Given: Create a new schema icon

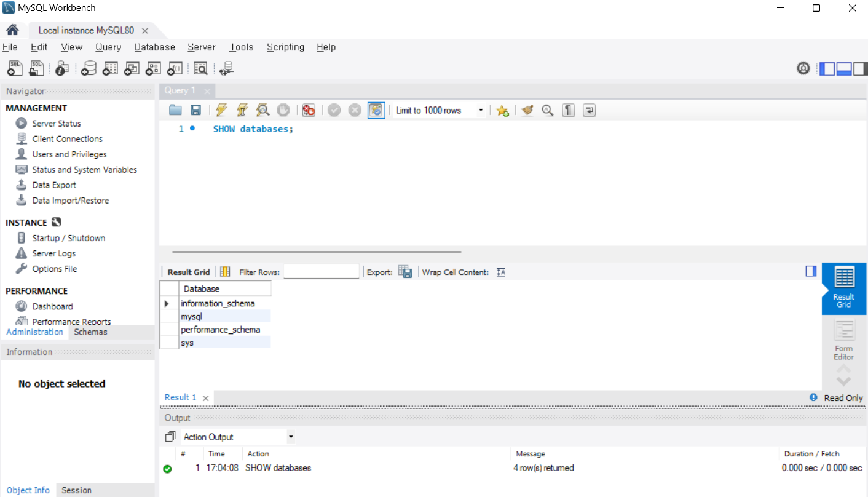Looking at the screenshot, I should pyautogui.click(x=89, y=68).
